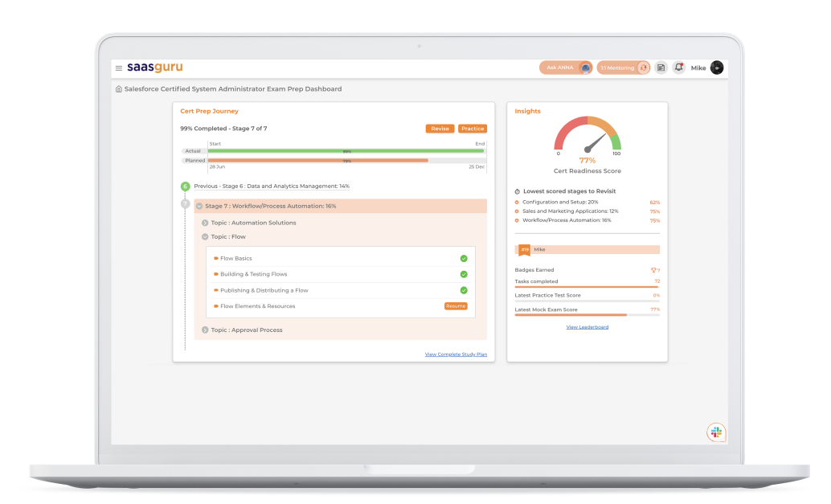
Task: Collapse Topic: Flow
Action: coord(205,237)
